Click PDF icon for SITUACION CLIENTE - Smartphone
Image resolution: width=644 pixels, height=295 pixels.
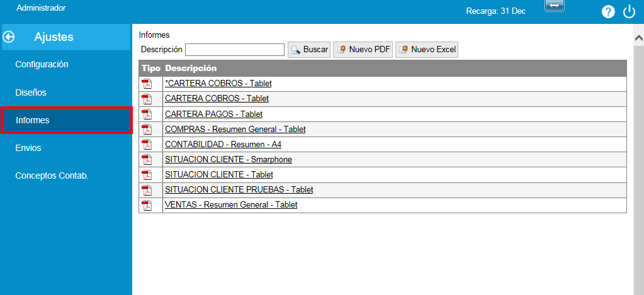[x=147, y=159]
